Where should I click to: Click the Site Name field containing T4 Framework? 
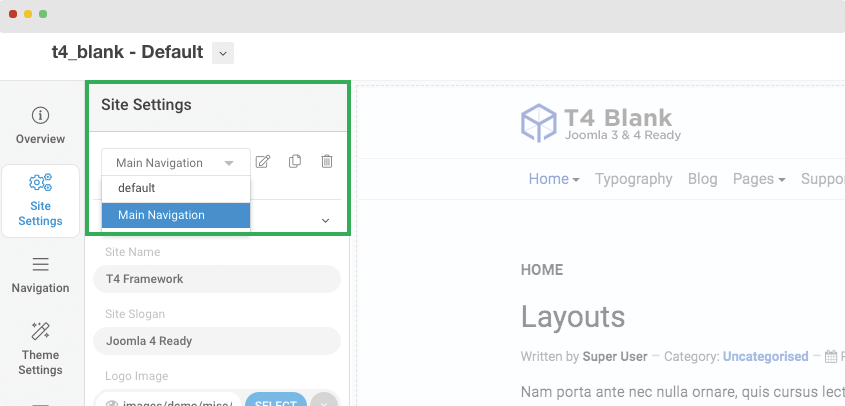[217, 279]
